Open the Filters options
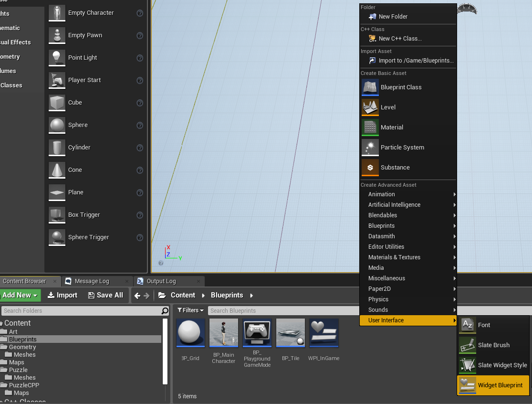The image size is (532, 404). 190,310
